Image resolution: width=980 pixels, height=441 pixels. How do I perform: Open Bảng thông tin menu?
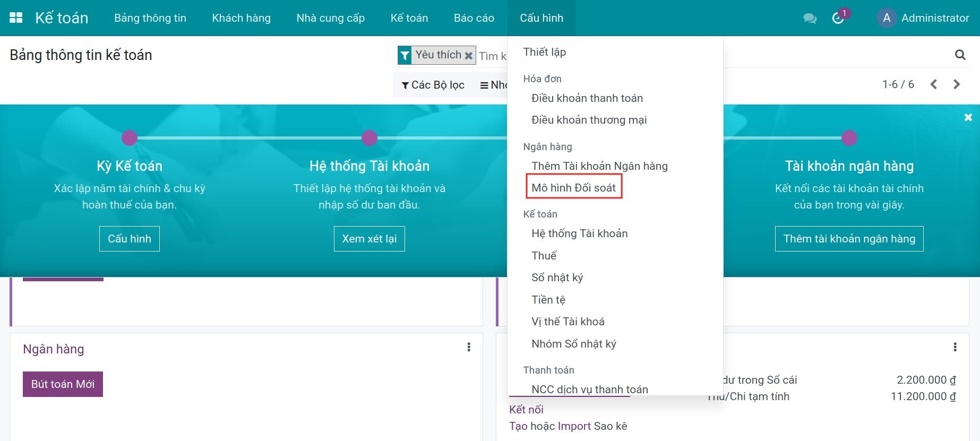point(150,18)
